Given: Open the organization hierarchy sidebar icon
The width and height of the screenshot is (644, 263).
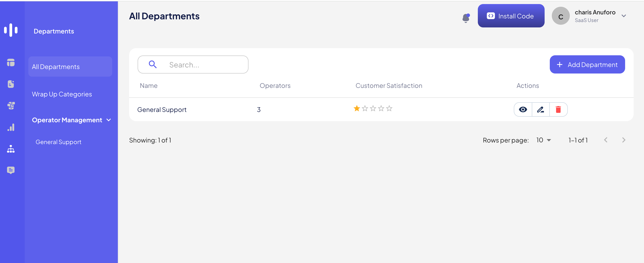Looking at the screenshot, I should pos(11,149).
